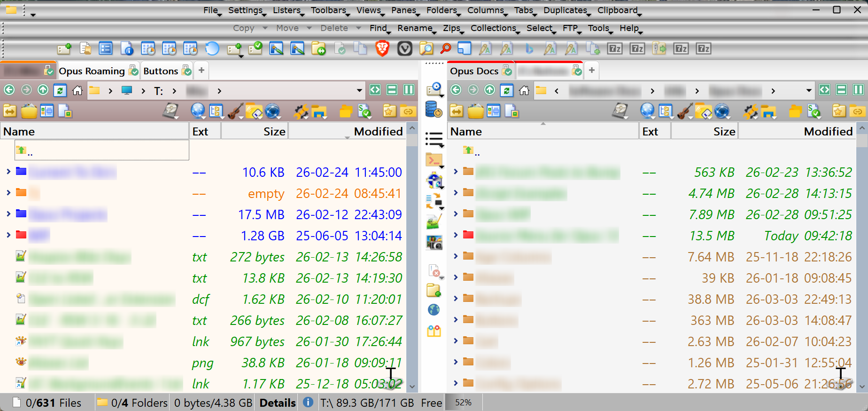
Task: Click the database backup icon in center bar
Action: click(x=434, y=110)
